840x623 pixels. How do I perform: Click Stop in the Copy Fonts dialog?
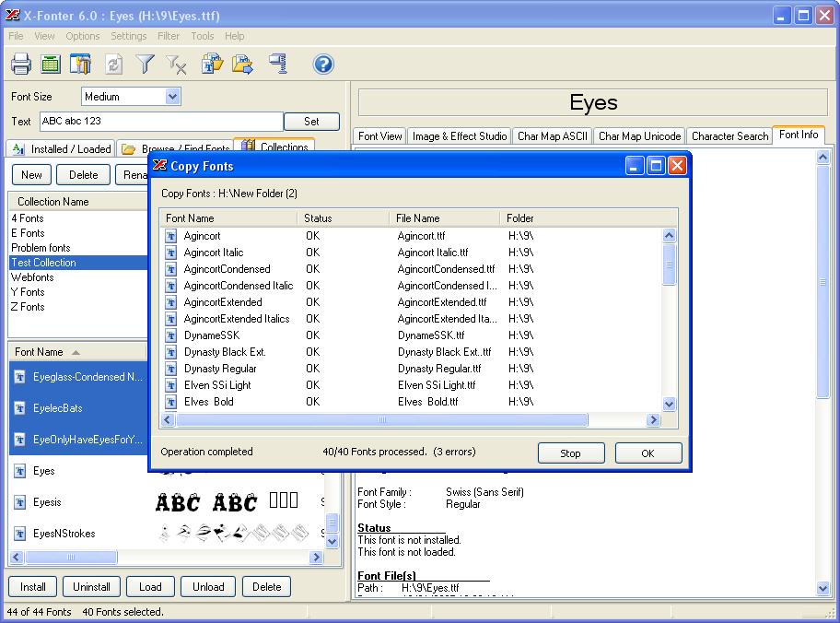pos(571,453)
